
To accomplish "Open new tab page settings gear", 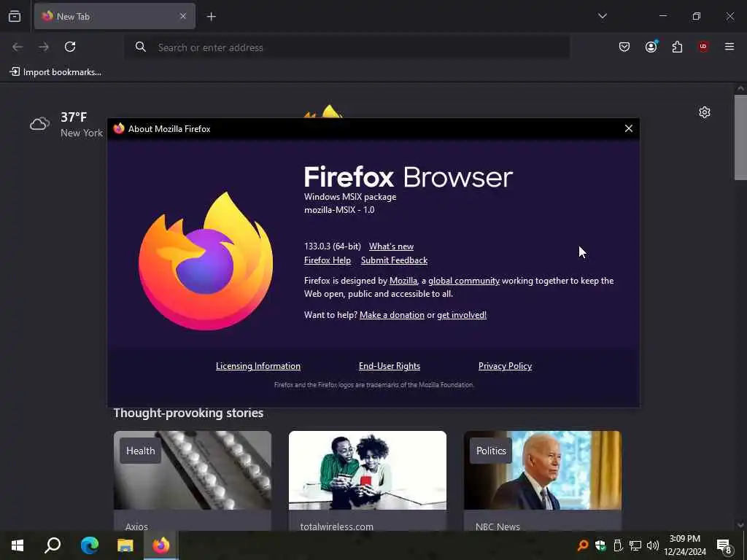I will (x=705, y=112).
